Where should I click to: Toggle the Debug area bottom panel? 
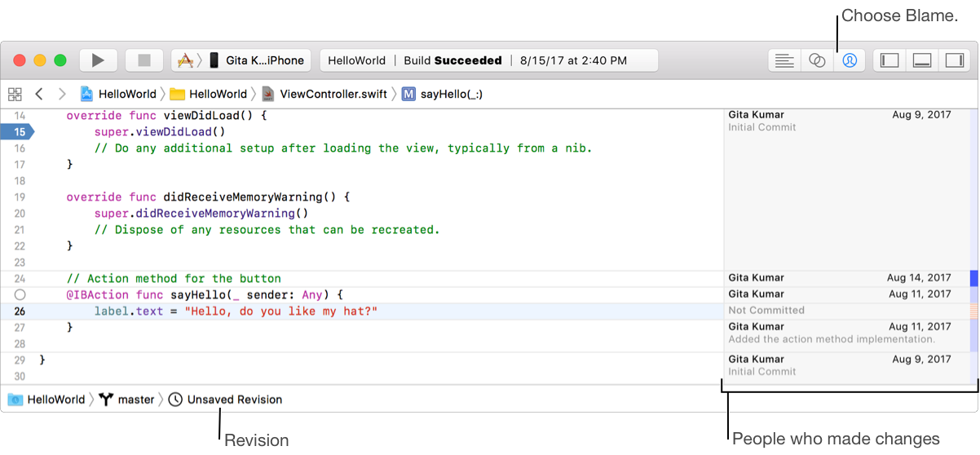tap(921, 60)
